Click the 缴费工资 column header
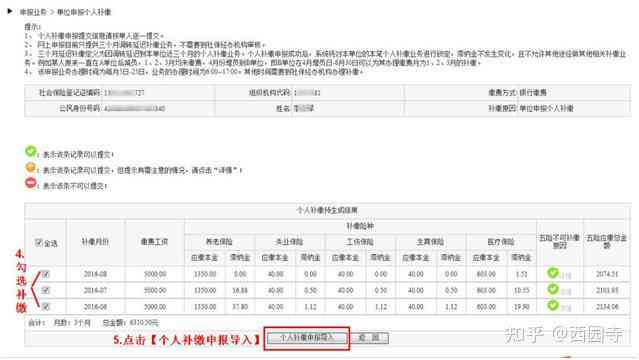639x360 pixels. click(x=154, y=242)
